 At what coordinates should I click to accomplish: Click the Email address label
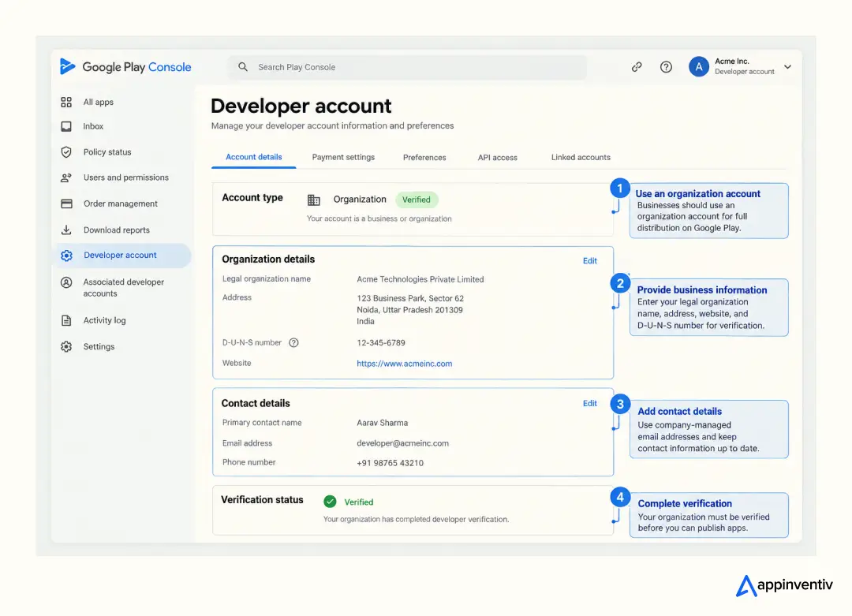247,443
